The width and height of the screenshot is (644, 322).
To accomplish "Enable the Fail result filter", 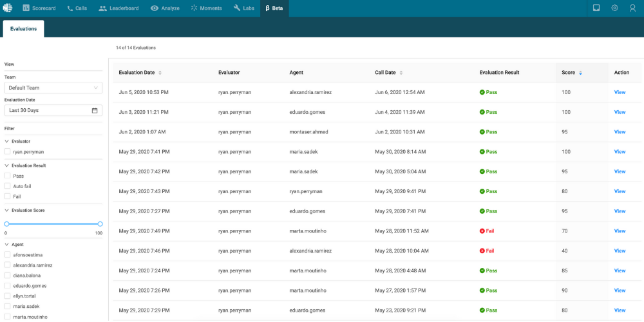I will 7,196.
